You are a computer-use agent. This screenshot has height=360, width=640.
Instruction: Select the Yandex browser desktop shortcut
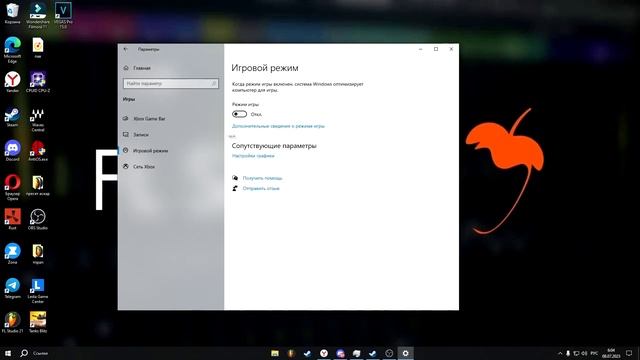pyautogui.click(x=13, y=82)
